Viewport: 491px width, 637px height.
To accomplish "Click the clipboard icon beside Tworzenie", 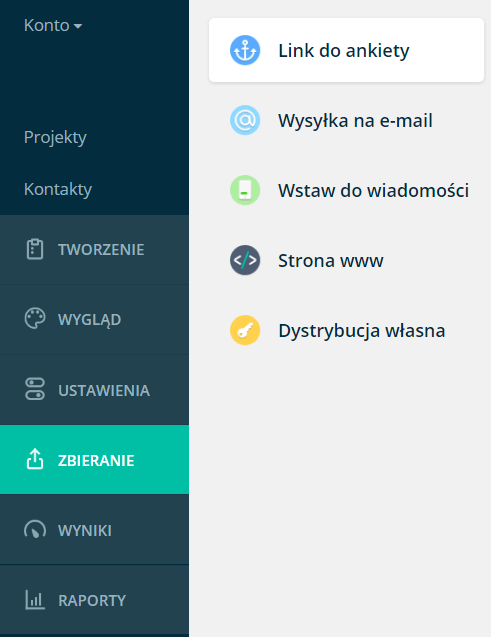I will [35, 249].
